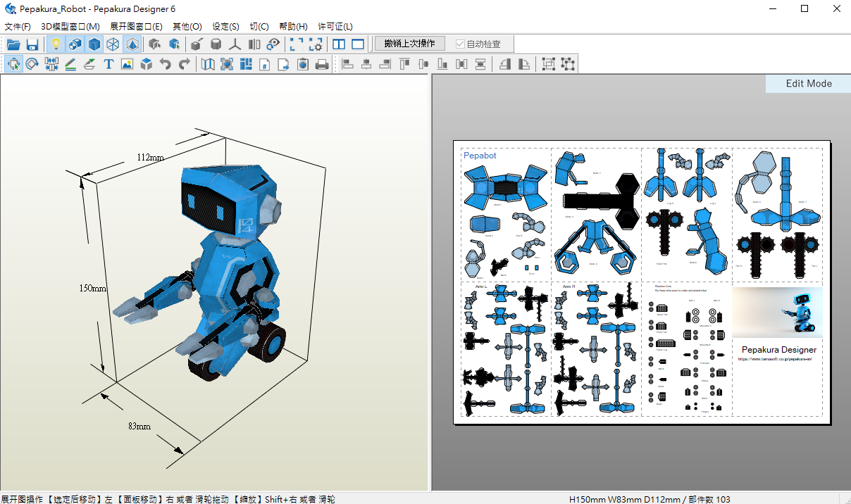Rotate selected parts clockwise
Viewport: 851px width, 504px height.
[x=524, y=64]
